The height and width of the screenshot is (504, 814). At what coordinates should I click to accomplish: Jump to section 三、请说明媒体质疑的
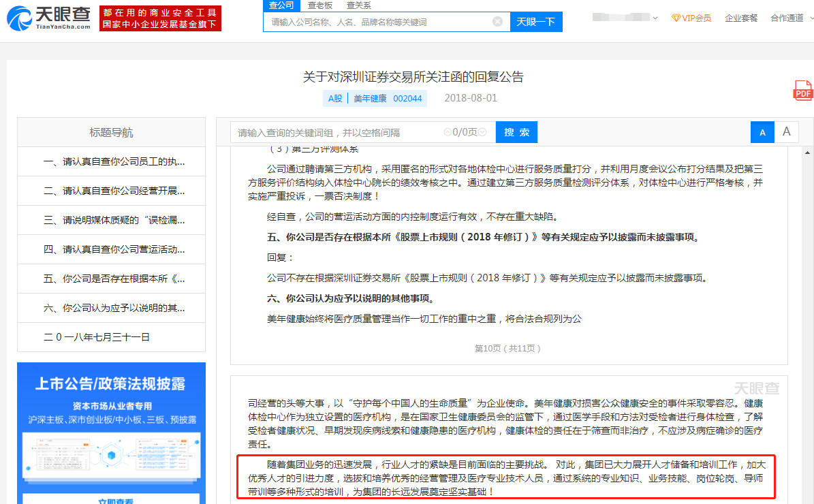point(112,220)
